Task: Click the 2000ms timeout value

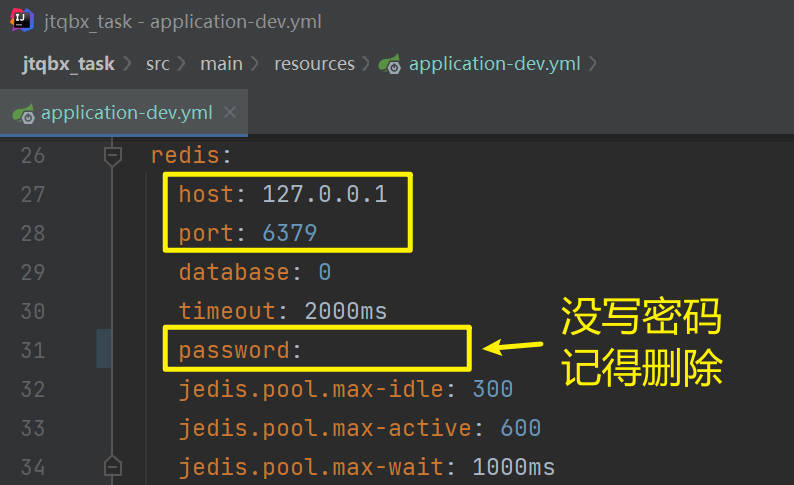Action: pos(346,311)
